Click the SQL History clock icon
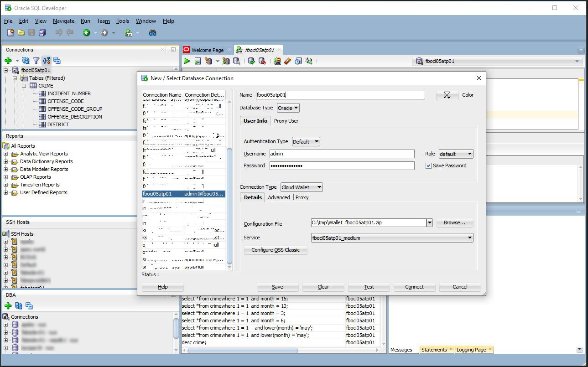588x367 pixels. coord(298,61)
